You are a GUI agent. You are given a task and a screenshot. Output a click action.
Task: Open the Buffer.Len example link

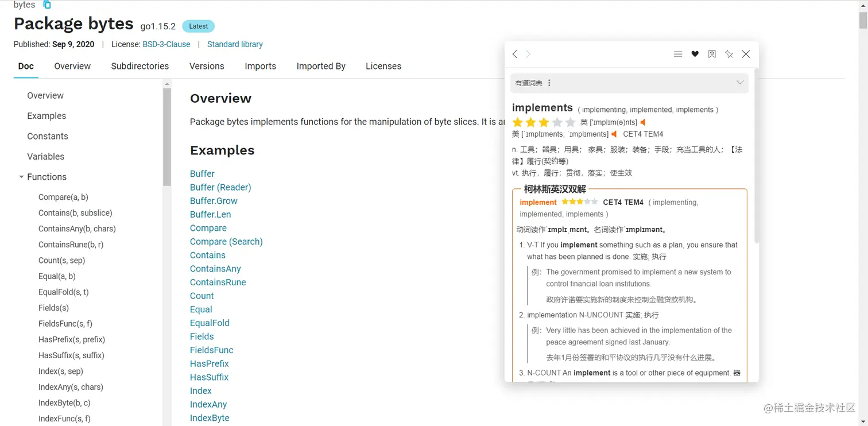click(x=211, y=214)
